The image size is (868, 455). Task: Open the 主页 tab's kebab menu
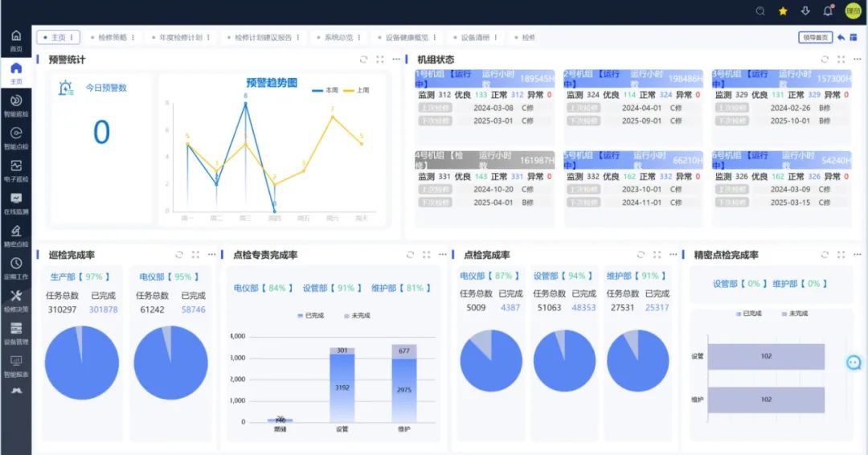[x=72, y=38]
